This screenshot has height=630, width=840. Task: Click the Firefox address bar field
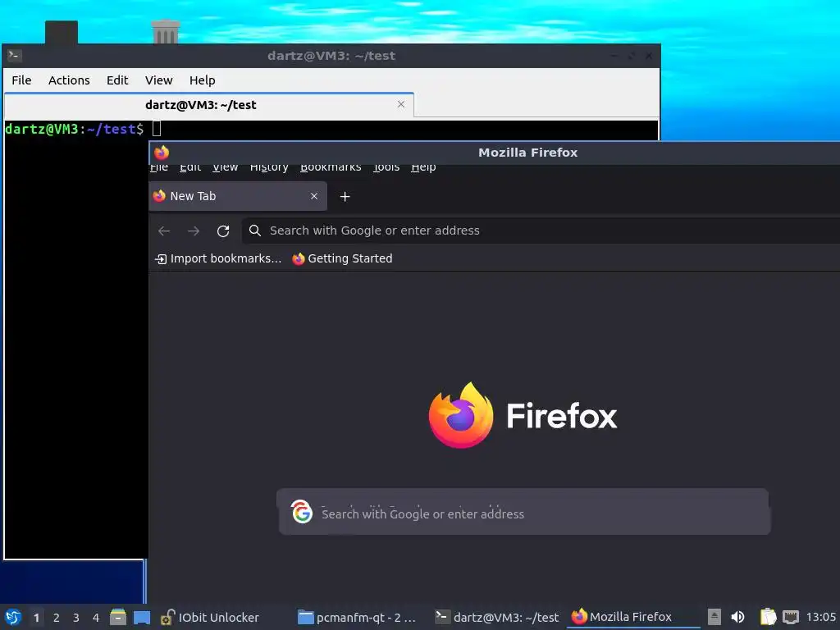coord(541,231)
